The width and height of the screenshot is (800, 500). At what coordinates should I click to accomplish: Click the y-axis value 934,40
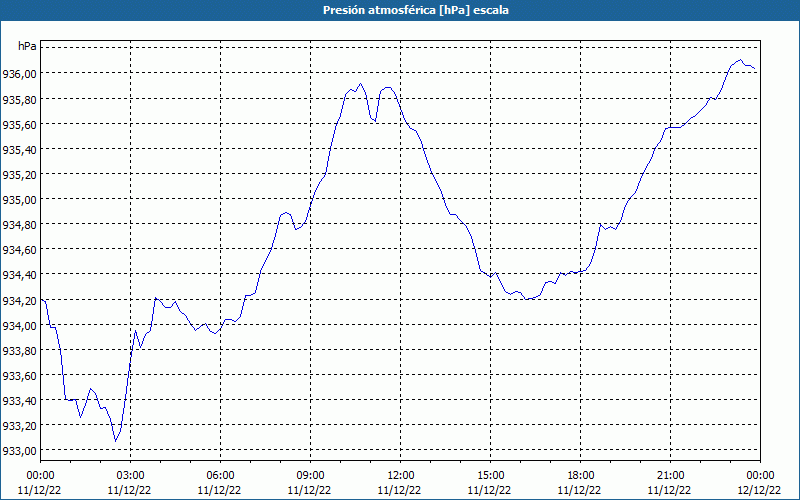click(x=19, y=275)
